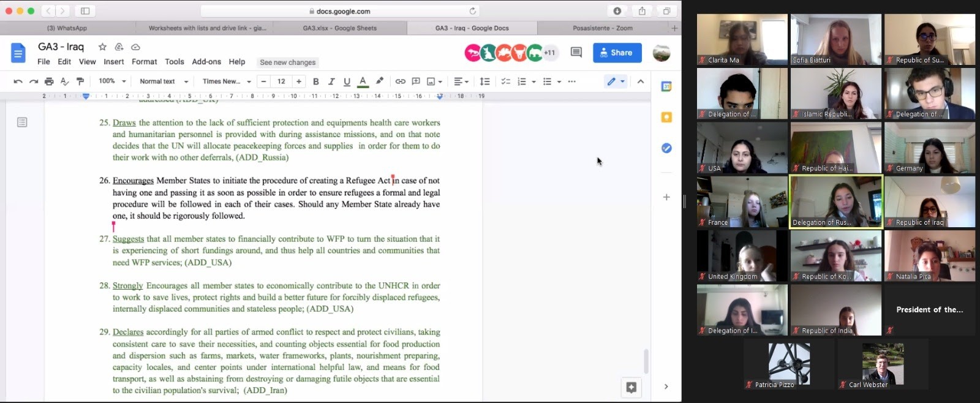Click See new changes

[x=288, y=62]
